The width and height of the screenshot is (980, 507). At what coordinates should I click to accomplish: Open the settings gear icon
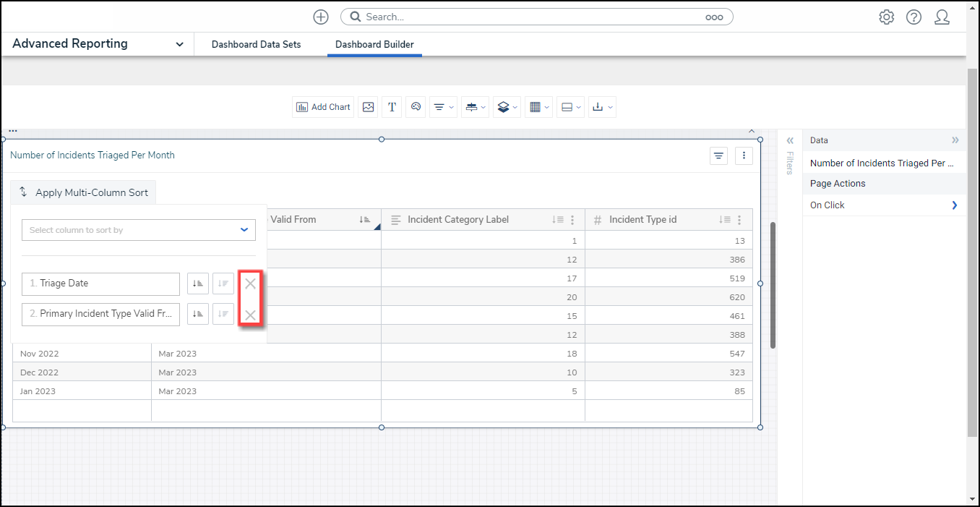pos(886,17)
